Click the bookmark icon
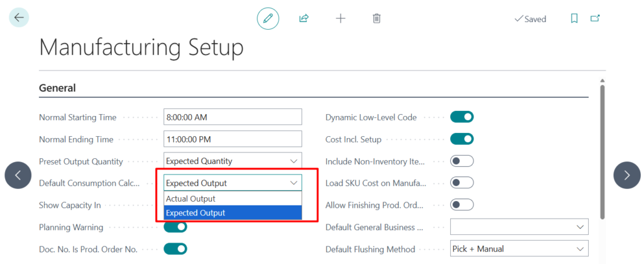The width and height of the screenshot is (644, 264). [574, 19]
